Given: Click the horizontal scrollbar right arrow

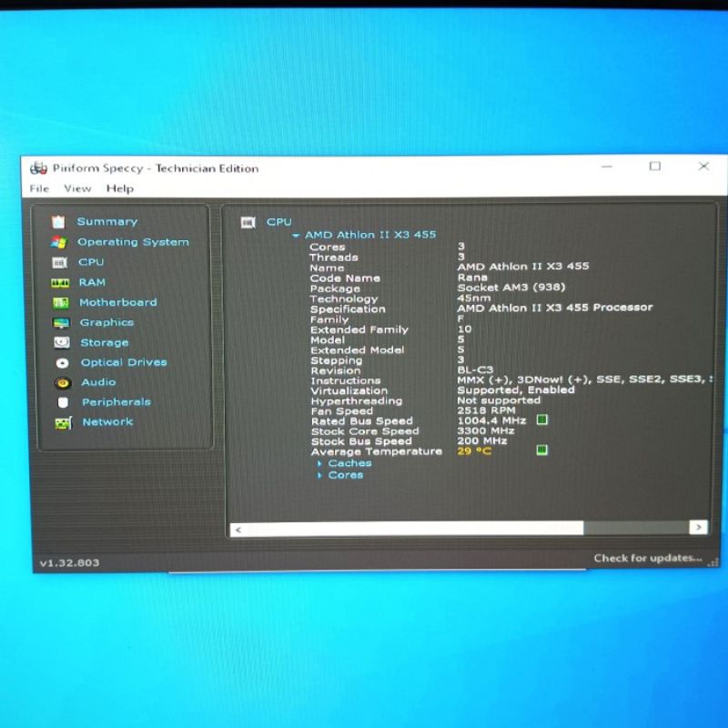Looking at the screenshot, I should tap(698, 528).
